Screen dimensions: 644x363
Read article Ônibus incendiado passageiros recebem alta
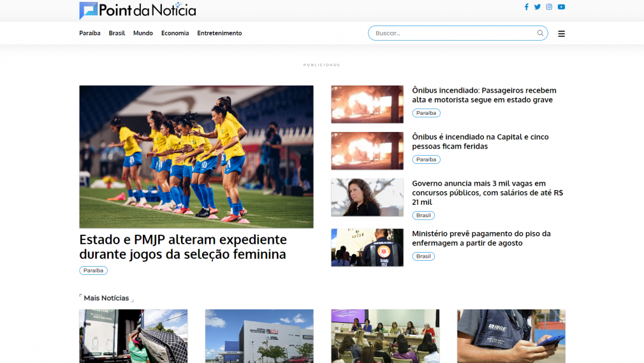484,95
